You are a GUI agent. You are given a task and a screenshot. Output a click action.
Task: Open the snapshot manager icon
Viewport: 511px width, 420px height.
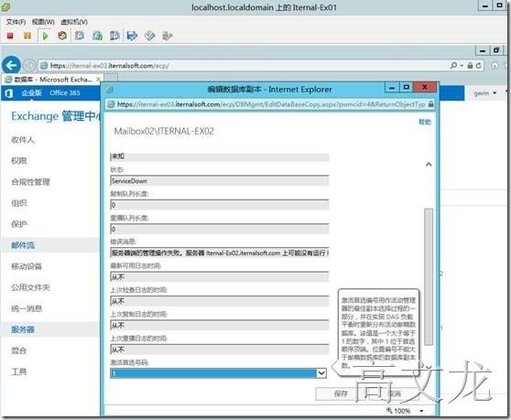click(x=114, y=36)
